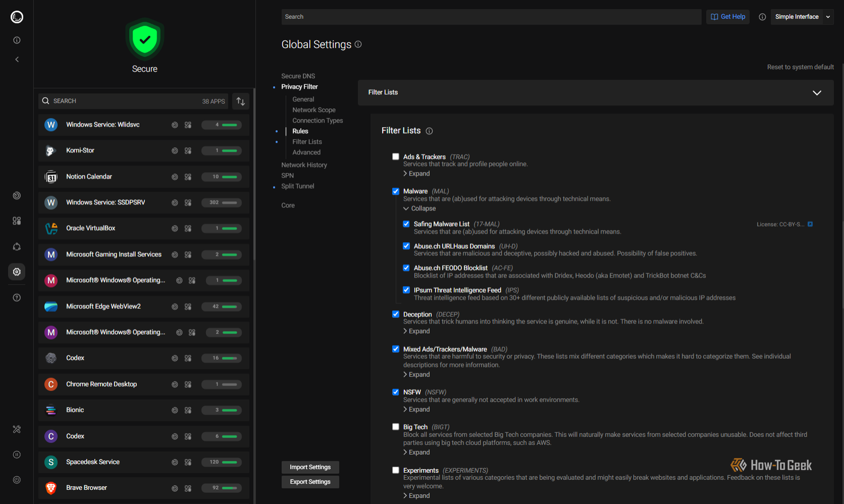
Task: Expand the Mixed Ads/Trackers/Malware sublist
Action: coord(416,375)
